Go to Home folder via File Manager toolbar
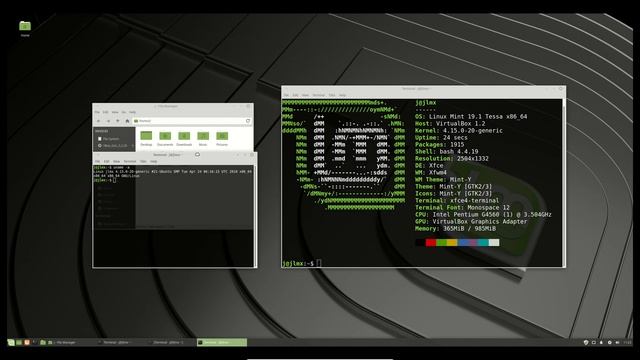 point(127,121)
